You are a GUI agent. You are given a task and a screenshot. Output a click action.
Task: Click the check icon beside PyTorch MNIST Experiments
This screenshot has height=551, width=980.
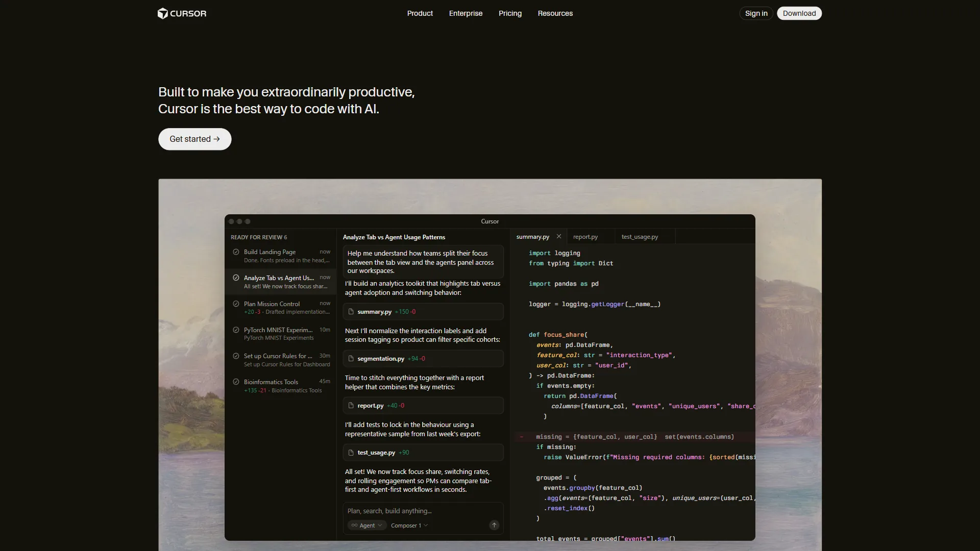[x=236, y=330]
